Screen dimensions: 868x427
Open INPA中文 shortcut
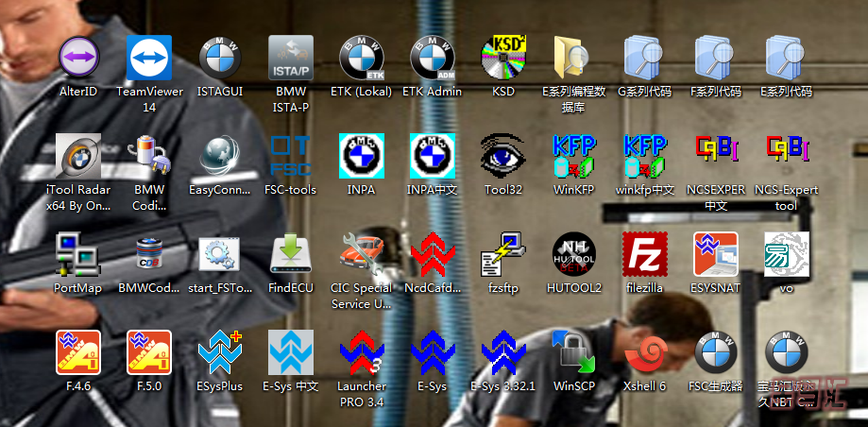433,156
